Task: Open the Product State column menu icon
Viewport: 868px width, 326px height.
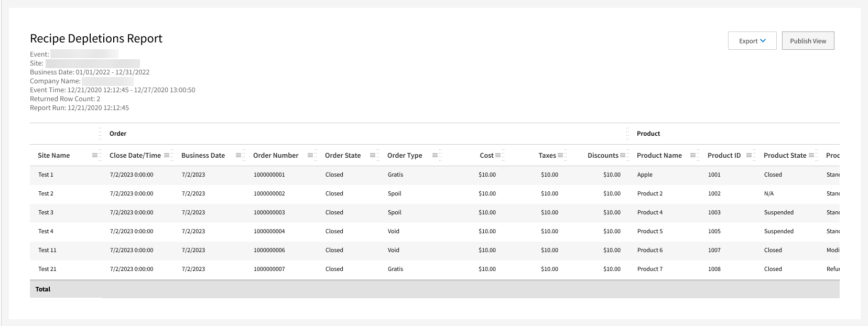Action: tap(811, 155)
